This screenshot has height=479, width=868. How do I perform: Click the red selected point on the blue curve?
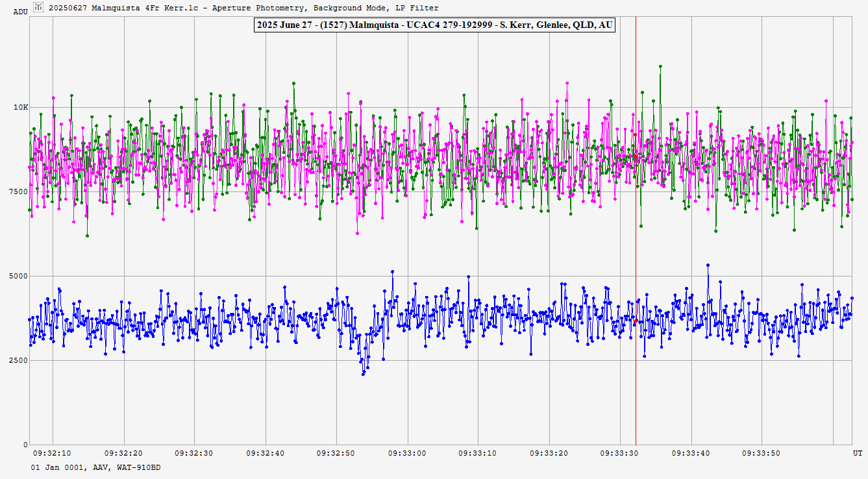(636, 320)
